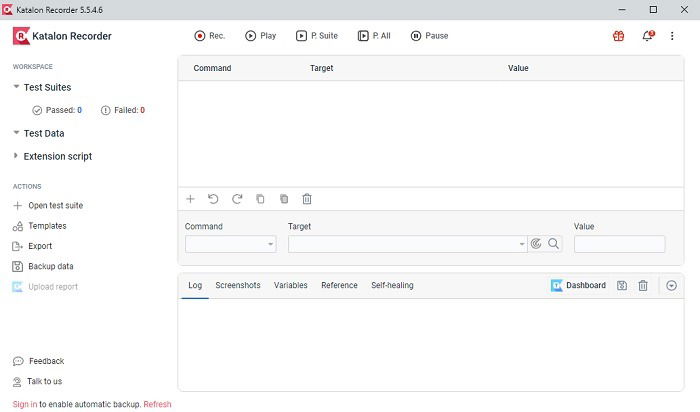Click the Open test suite plus icon

pyautogui.click(x=17, y=206)
